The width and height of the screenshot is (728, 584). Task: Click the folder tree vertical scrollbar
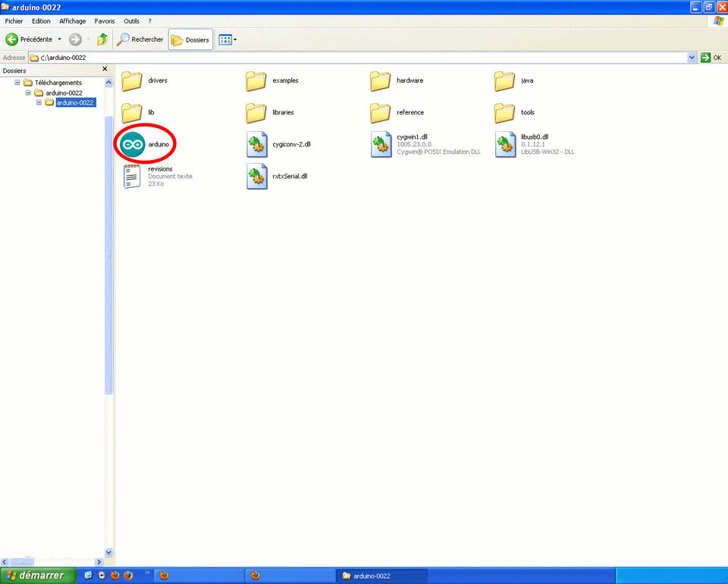[x=108, y=303]
